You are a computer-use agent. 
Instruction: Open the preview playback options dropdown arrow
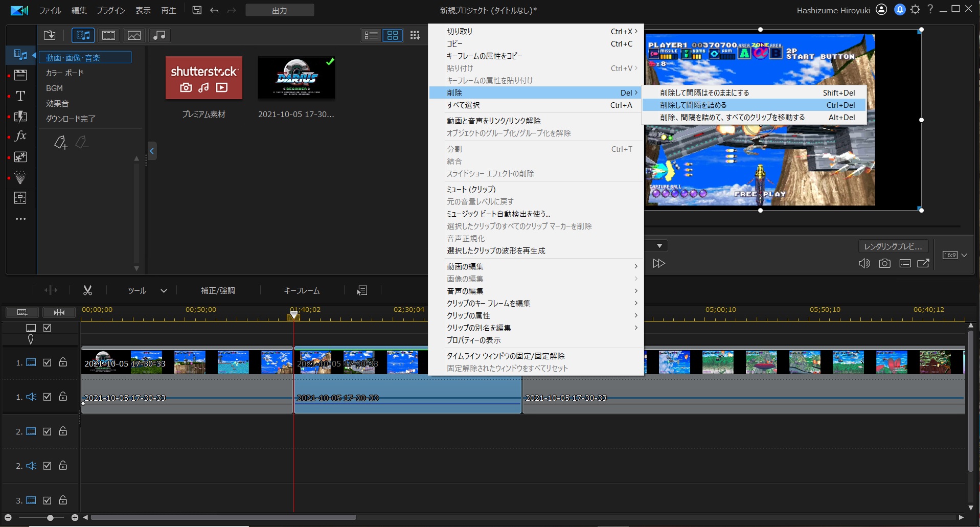659,246
